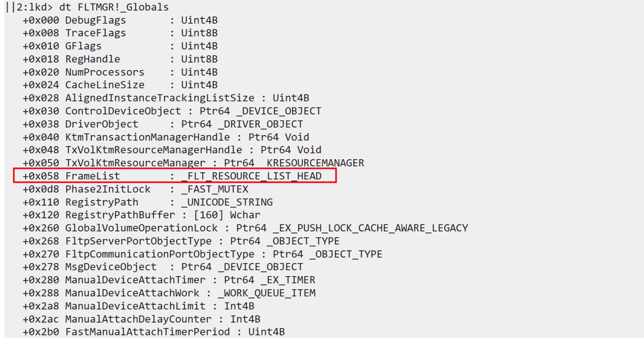The width and height of the screenshot is (644, 338).
Task: Click the _EX_TIMER type name
Action: 288,280
